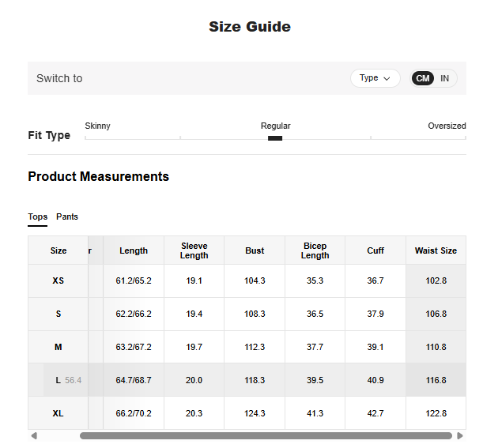Click the Sleeve Length column header

pyautogui.click(x=194, y=250)
